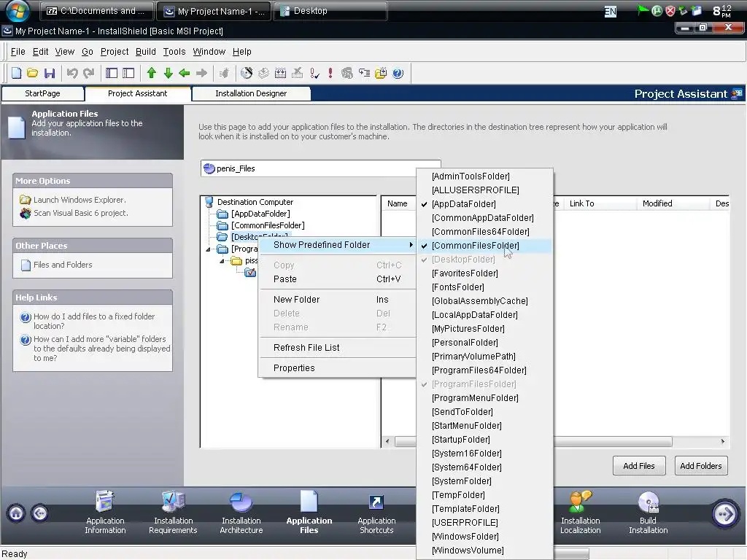Open the Show Predefined Folder submenu

[x=337, y=245]
